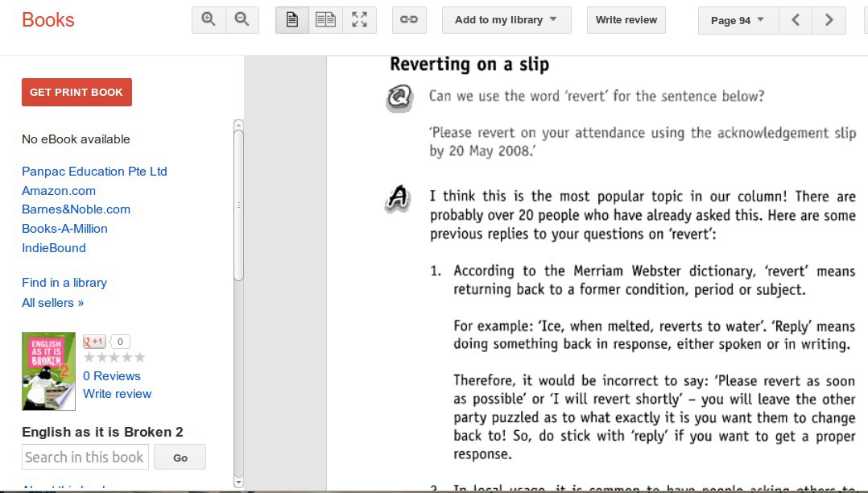The width and height of the screenshot is (868, 493).
Task: Click the A answer icon on page
Action: 398,199
